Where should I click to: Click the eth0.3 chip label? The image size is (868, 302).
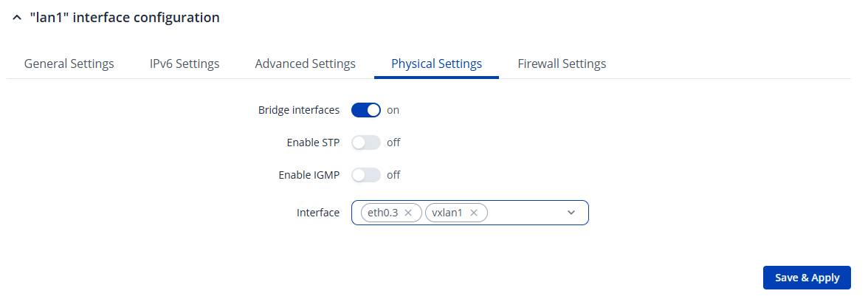(382, 213)
